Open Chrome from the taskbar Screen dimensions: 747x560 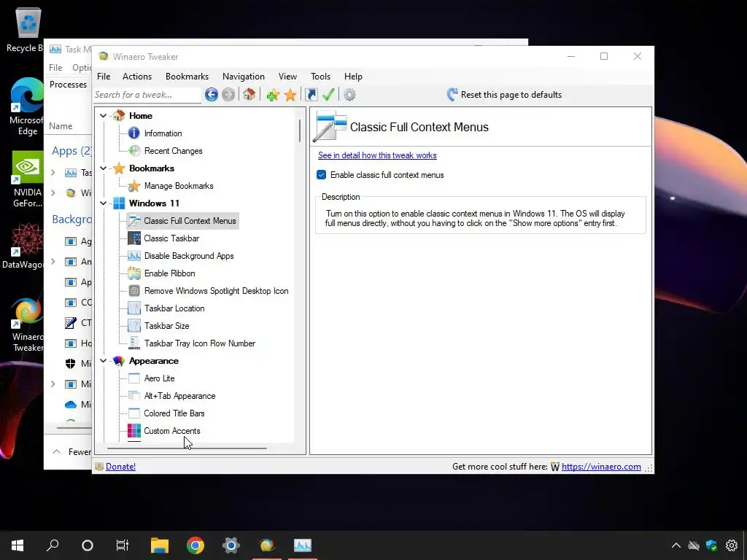(x=196, y=545)
